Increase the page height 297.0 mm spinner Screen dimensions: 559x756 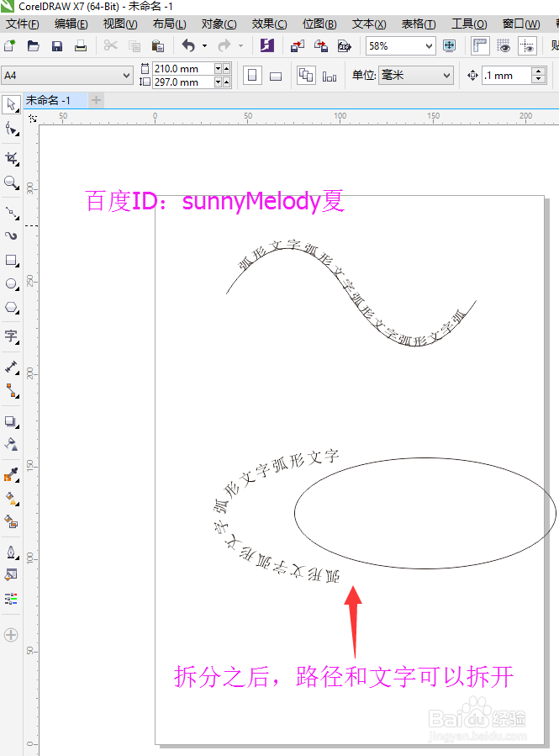(x=226, y=82)
